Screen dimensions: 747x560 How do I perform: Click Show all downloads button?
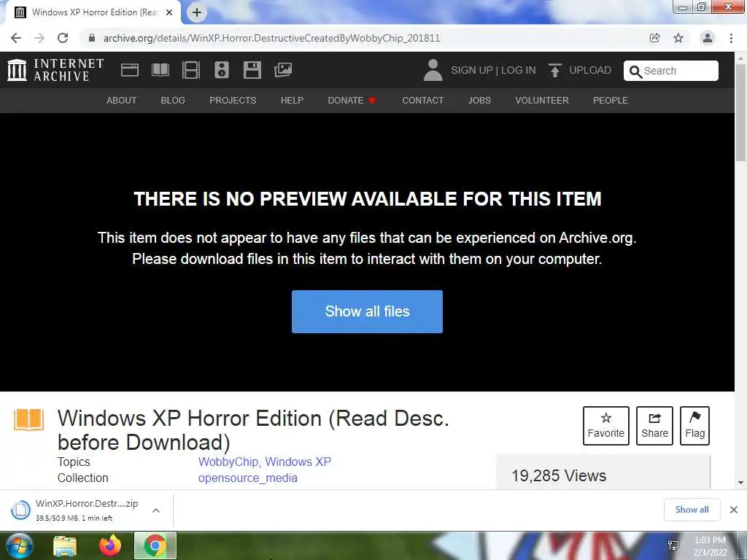tap(692, 510)
